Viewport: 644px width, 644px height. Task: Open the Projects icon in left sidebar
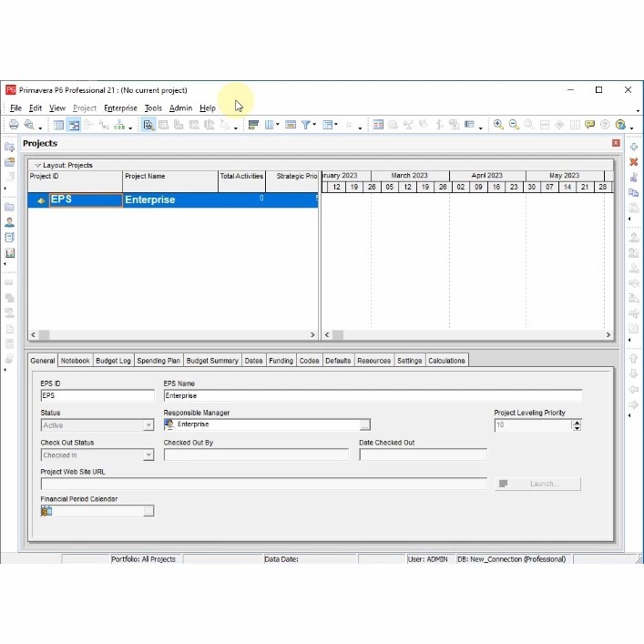coord(9,207)
